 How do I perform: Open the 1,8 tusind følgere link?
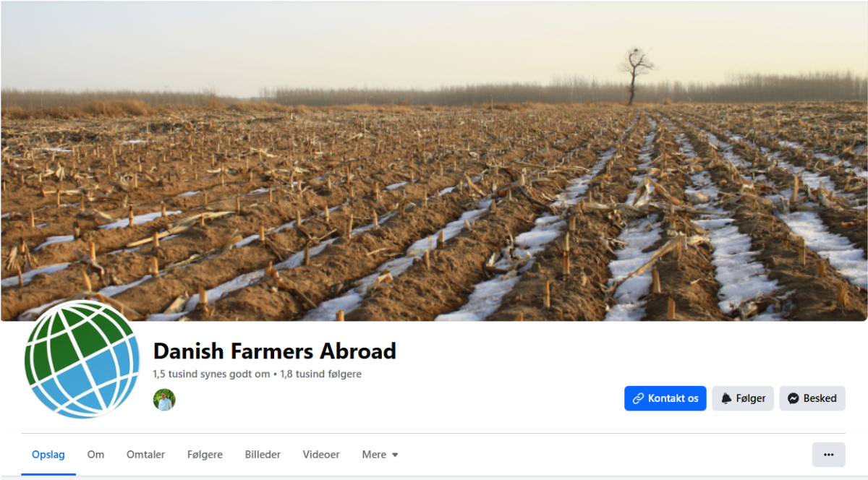point(321,374)
